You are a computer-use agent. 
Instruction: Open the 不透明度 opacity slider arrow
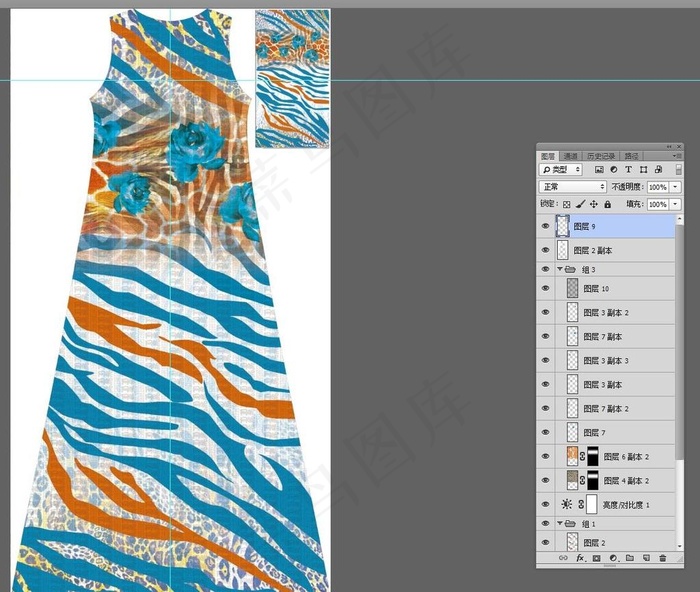coord(675,187)
